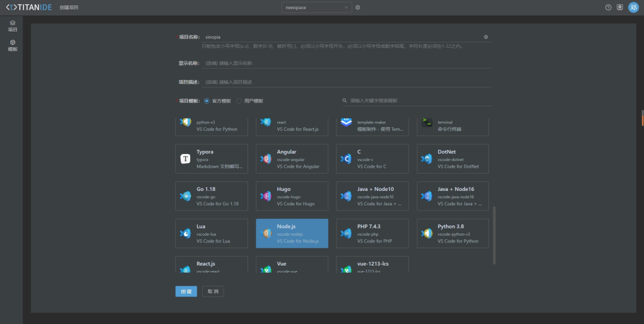Click the TitanIDE logo
This screenshot has height=324, width=644.
pos(28,7)
